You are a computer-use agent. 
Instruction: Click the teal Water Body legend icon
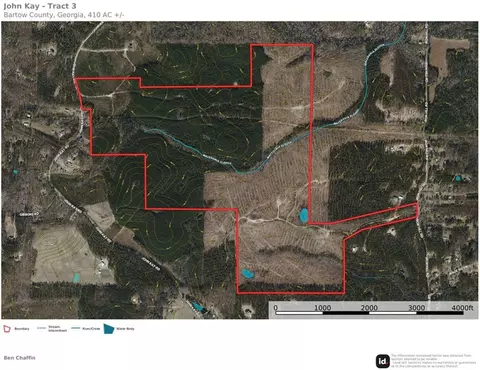(x=109, y=329)
